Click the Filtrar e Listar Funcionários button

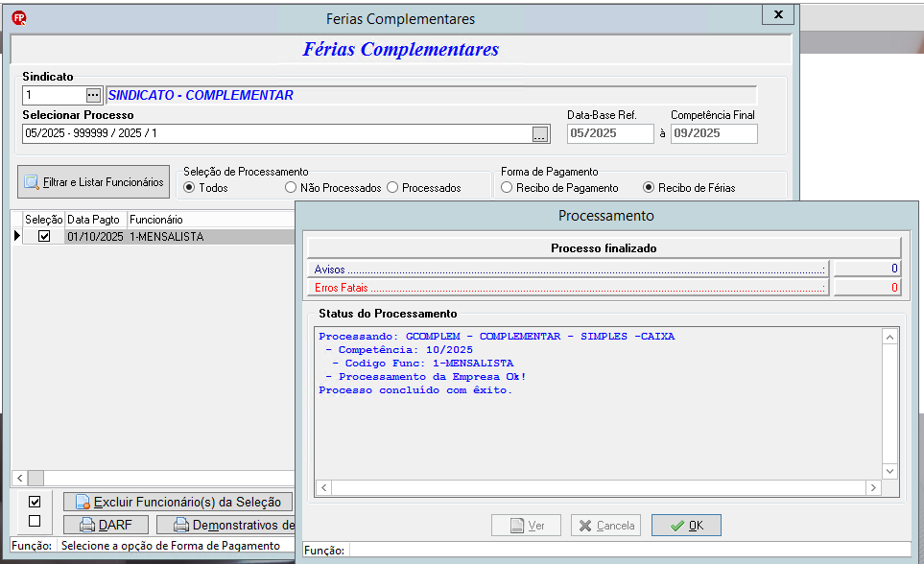(x=94, y=182)
